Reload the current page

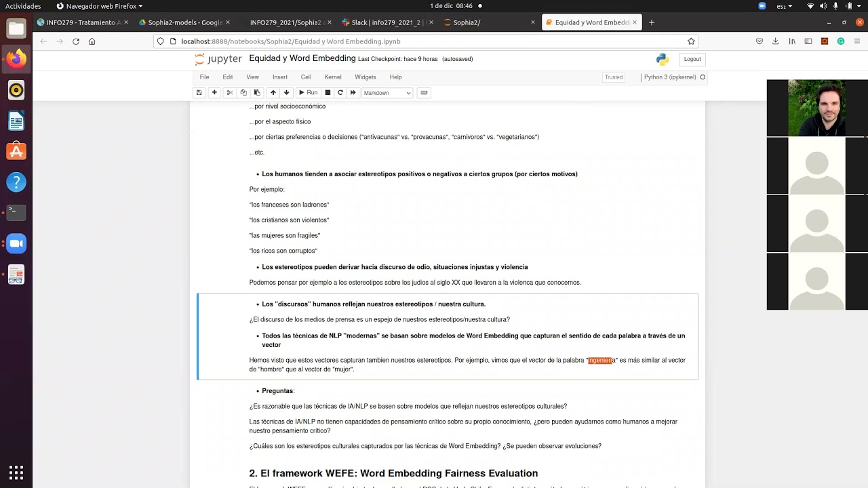coord(76,41)
